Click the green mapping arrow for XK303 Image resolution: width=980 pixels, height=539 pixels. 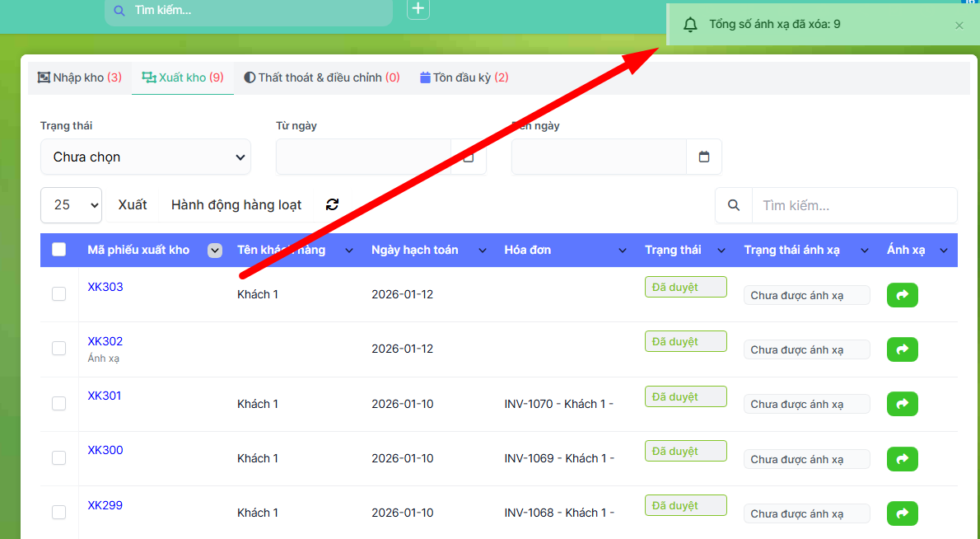coord(902,295)
